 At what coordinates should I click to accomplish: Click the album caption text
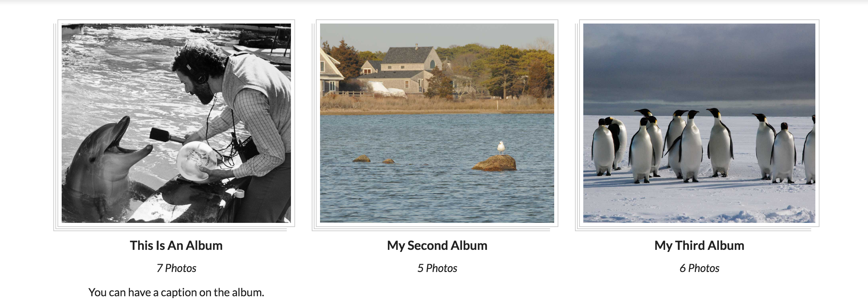(176, 292)
